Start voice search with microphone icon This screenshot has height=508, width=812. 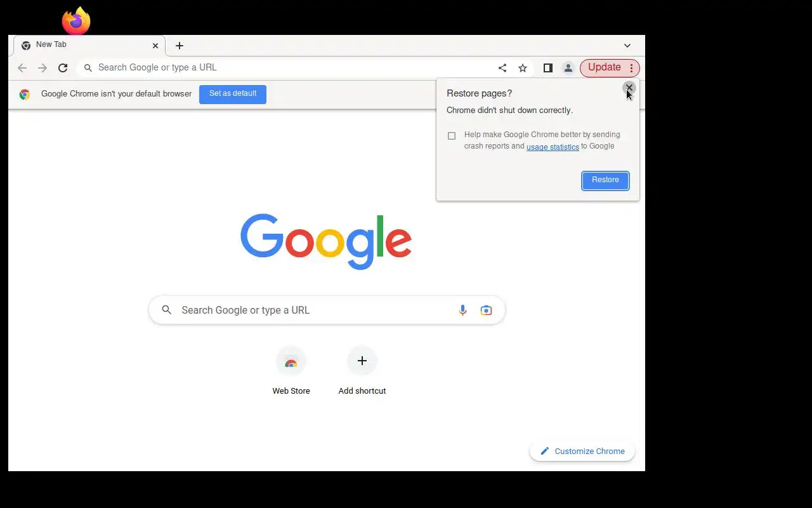[462, 310]
